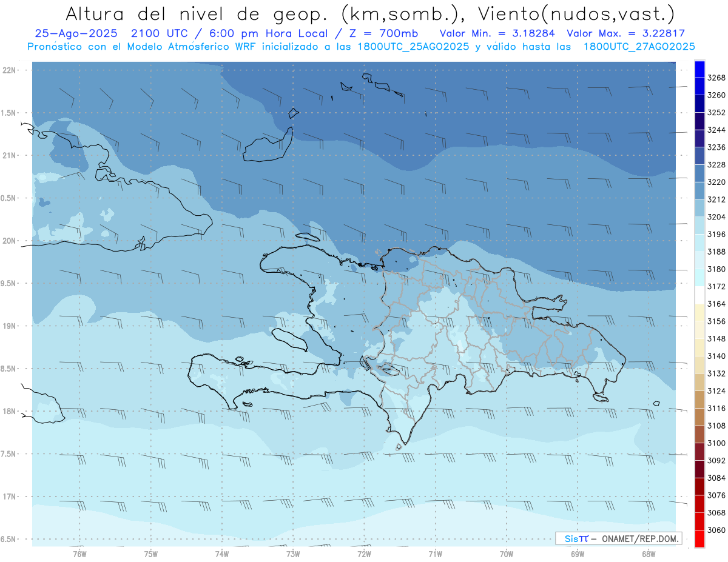Click the '0.5N' latitude axis label
Screen dimensions: 728x562
point(8,198)
